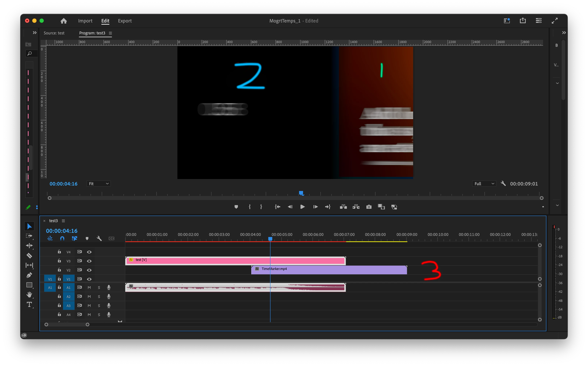Mute audio track A1
Image resolution: width=588 pixels, height=366 pixels.
click(89, 288)
